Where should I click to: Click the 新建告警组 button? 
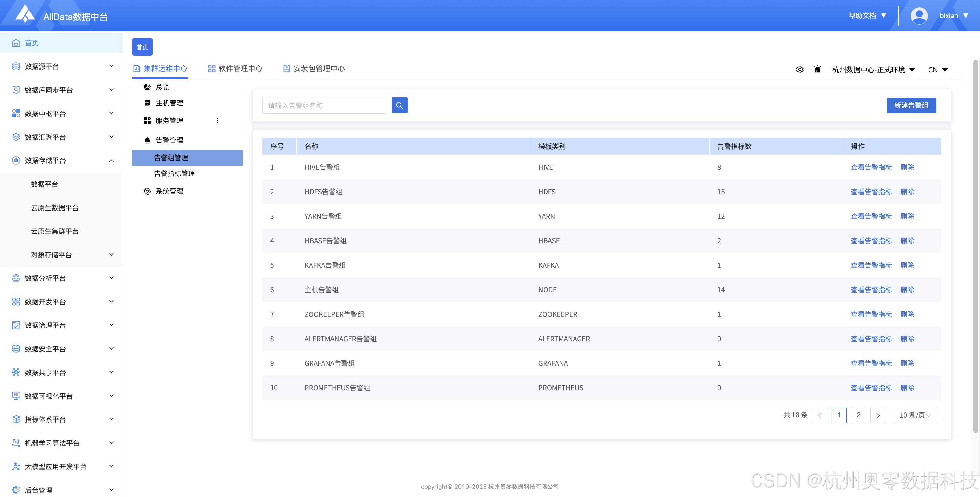911,105
